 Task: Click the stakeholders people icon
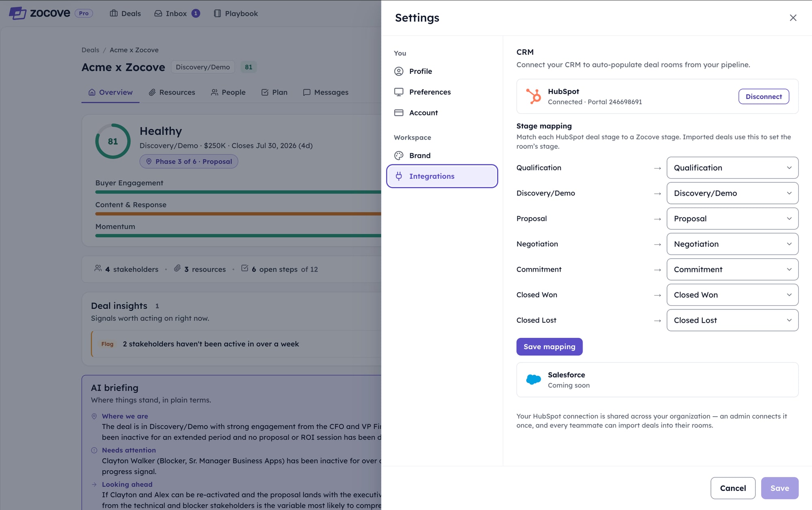tap(98, 268)
